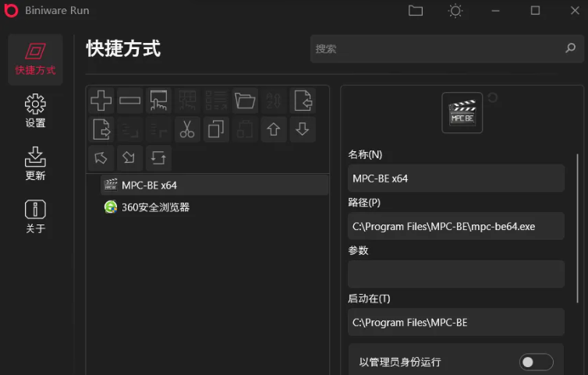Maximize the Biniware Run window
The image size is (588, 375).
coord(535,10)
